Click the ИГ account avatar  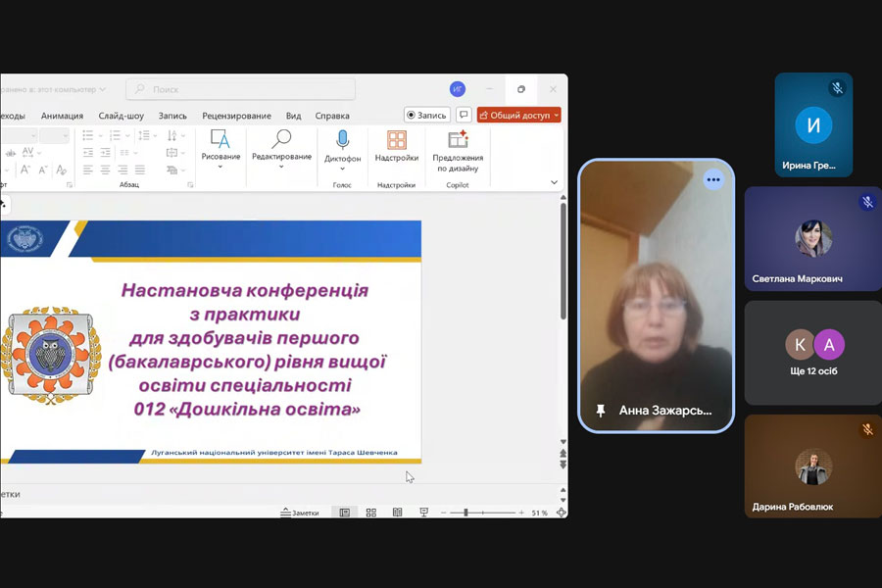coord(458,89)
